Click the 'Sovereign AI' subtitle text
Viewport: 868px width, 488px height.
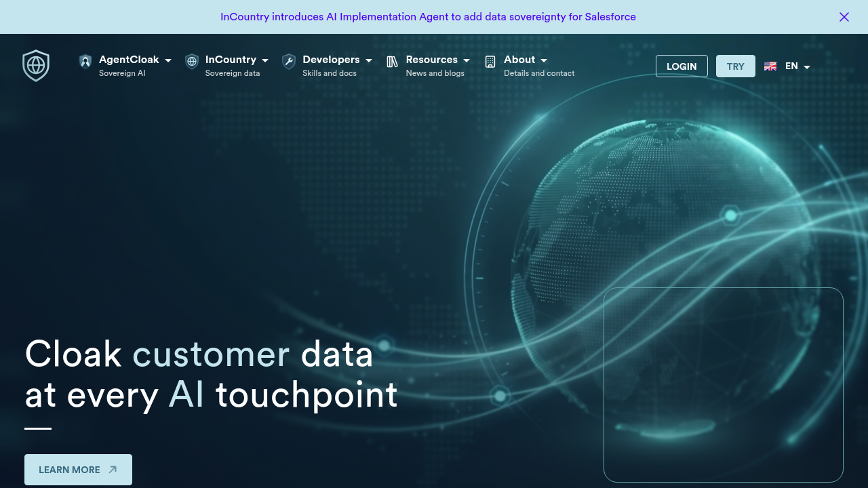click(x=122, y=73)
